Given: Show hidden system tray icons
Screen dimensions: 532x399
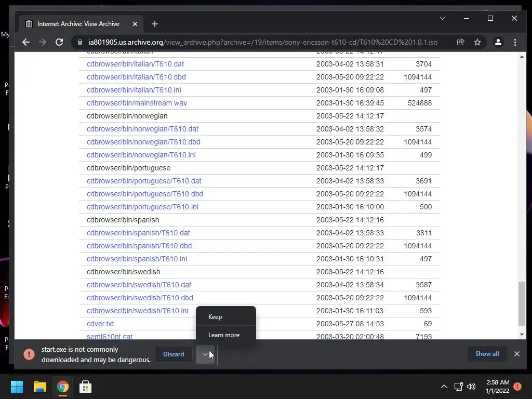Looking at the screenshot, I should 444,387.
